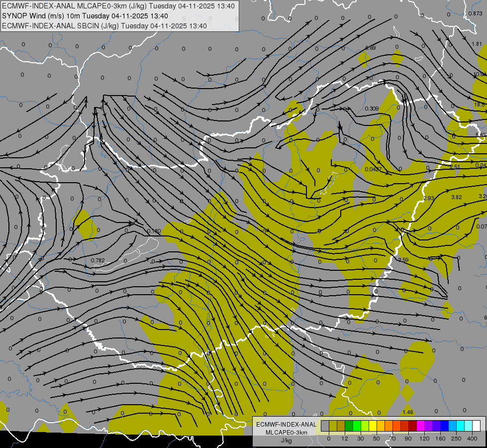
Task: Click the map value 1.46
Action: click(x=408, y=412)
